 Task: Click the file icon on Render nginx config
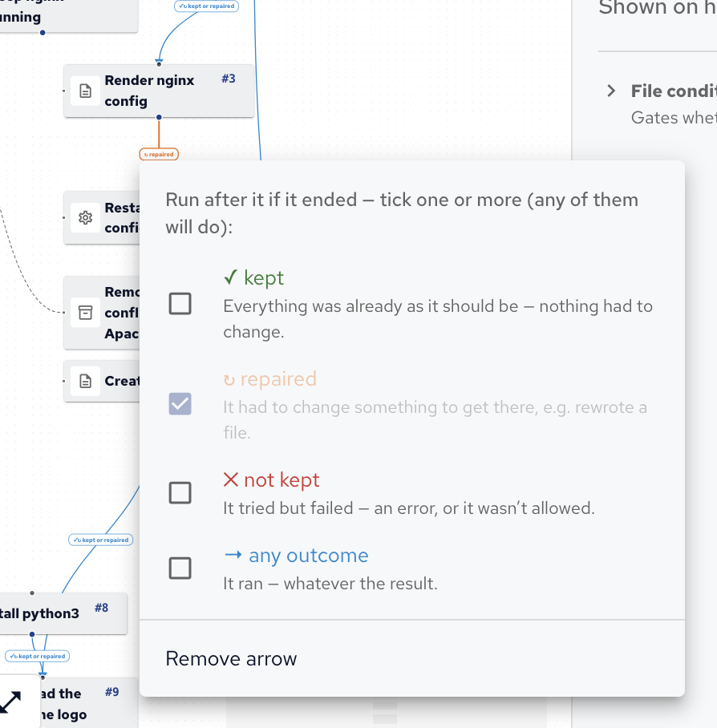point(86,91)
